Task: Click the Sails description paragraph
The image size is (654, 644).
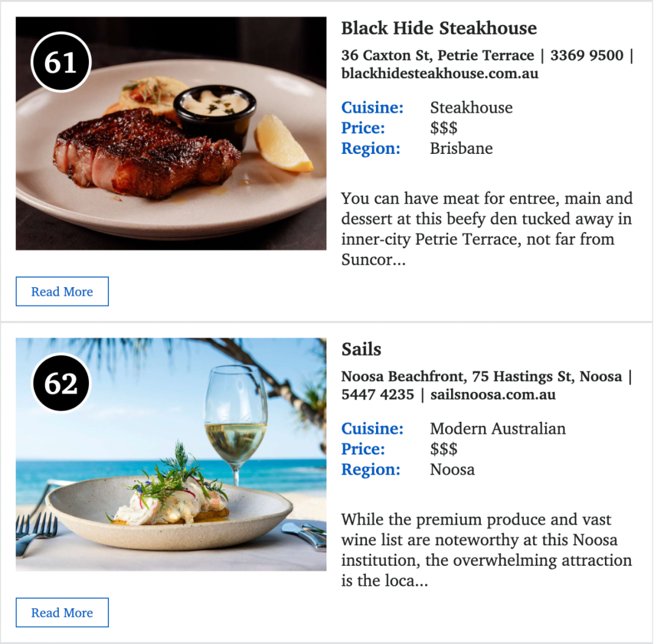Action: 486,549
